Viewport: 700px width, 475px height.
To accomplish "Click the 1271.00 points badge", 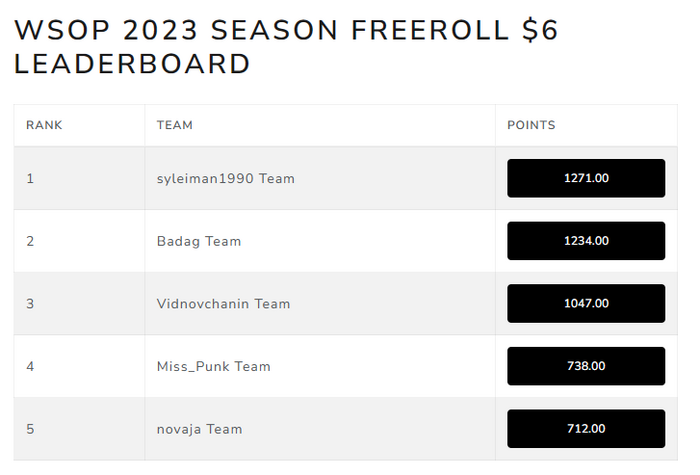I will [x=586, y=178].
